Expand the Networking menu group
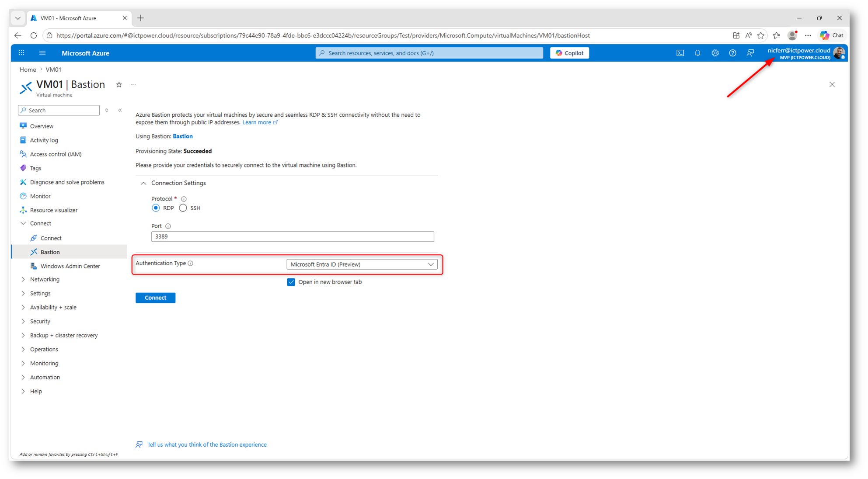This screenshot has height=479, width=868. click(45, 279)
